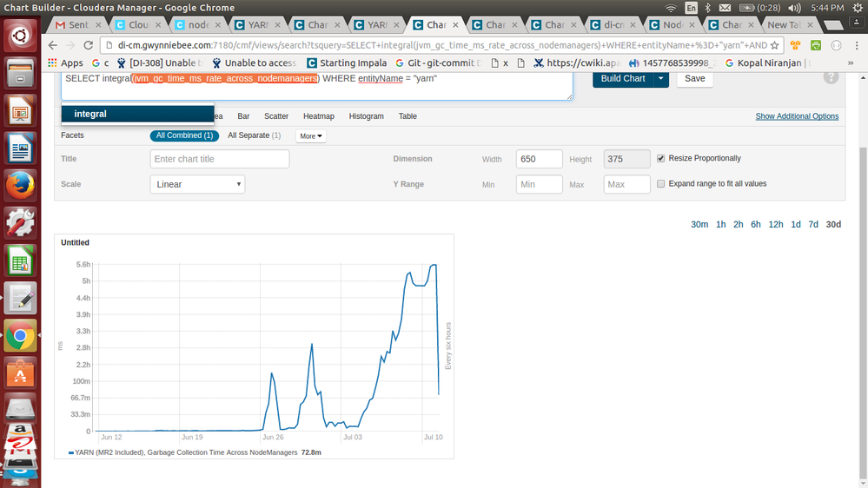Click Y Range Max input field
868x488 pixels.
tap(626, 184)
